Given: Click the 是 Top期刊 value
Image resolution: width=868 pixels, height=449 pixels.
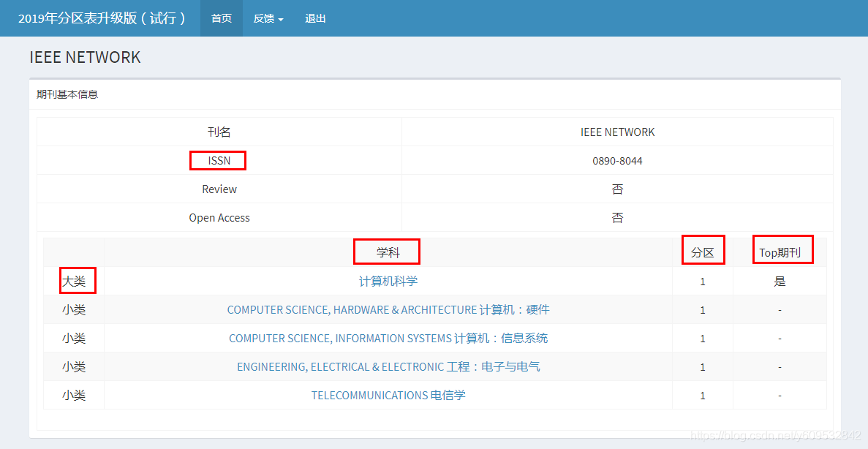Looking at the screenshot, I should pos(780,282).
